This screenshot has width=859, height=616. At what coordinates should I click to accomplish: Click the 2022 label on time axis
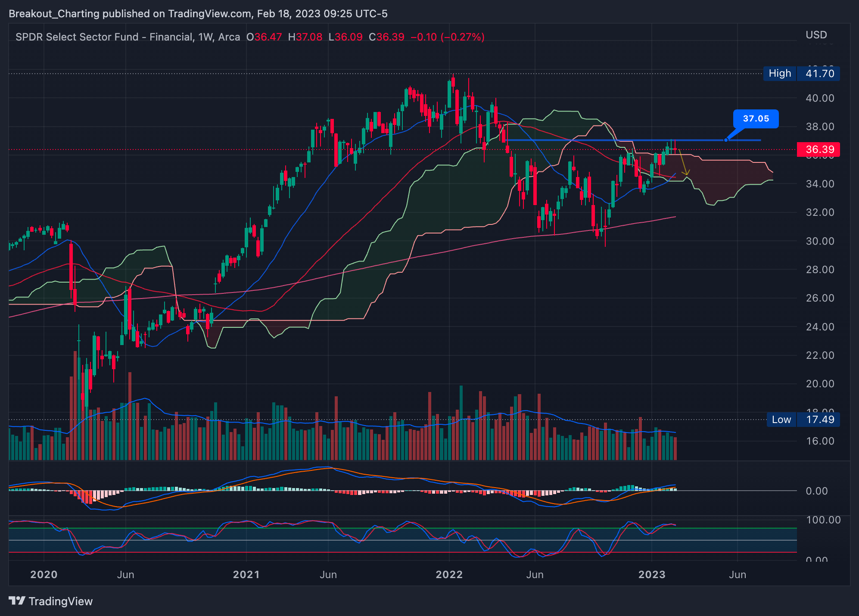coord(449,575)
